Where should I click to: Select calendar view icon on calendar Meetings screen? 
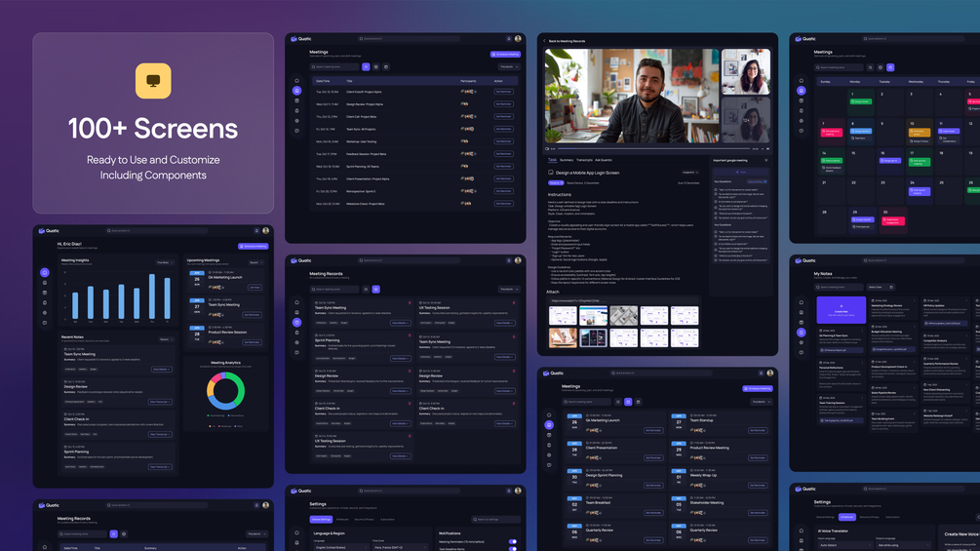point(890,67)
